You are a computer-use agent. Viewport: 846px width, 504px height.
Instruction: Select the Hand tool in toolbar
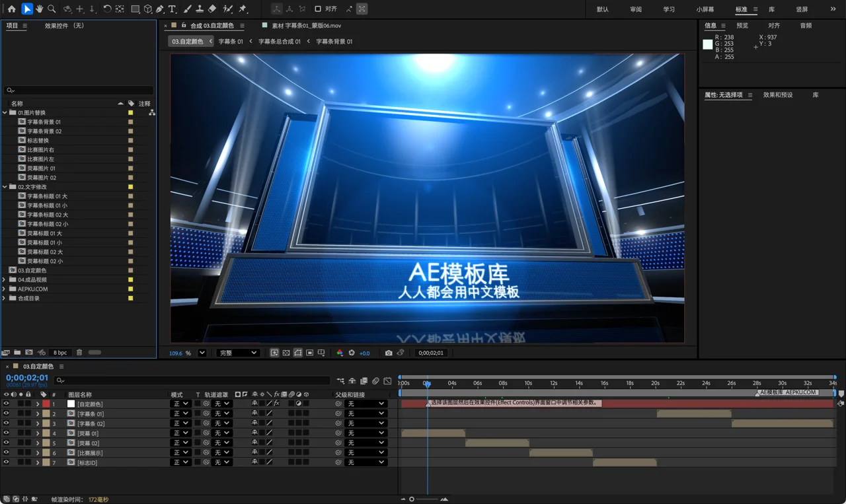coord(40,9)
